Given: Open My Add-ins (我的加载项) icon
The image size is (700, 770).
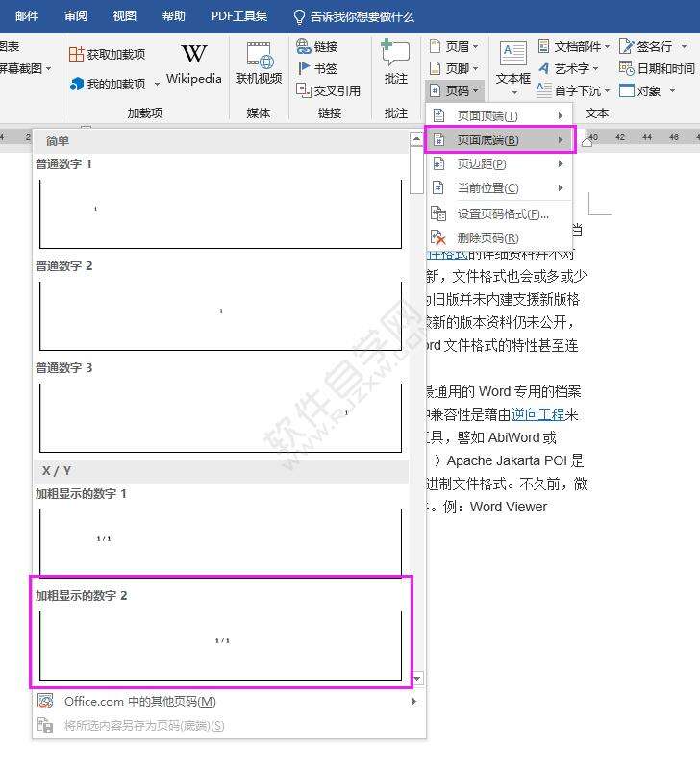Looking at the screenshot, I should click(77, 84).
